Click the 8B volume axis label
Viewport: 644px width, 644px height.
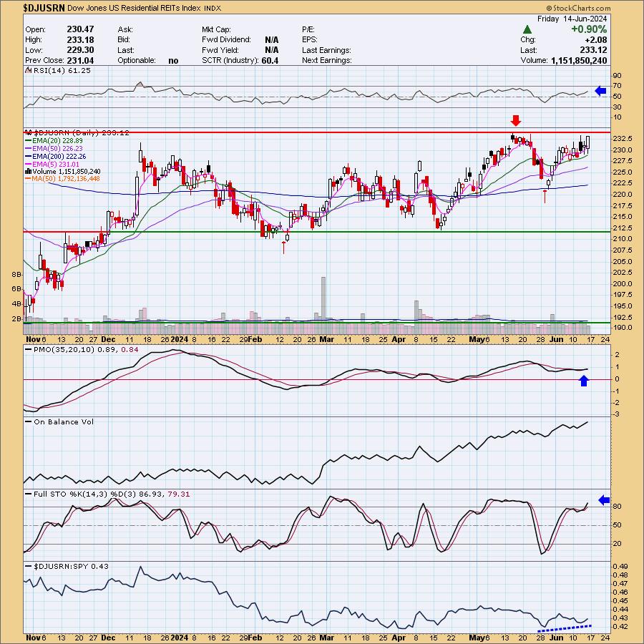(x=16, y=274)
